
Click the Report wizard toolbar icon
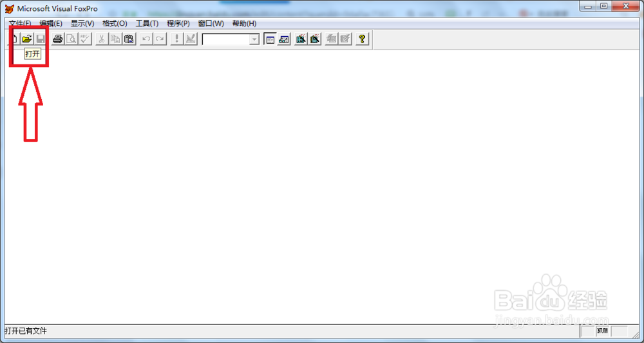click(x=315, y=39)
